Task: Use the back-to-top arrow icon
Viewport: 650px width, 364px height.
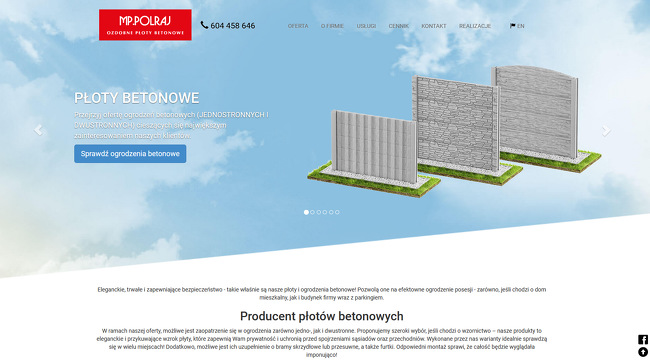Action: tap(643, 352)
